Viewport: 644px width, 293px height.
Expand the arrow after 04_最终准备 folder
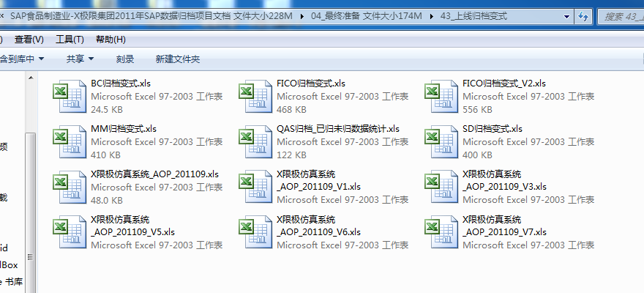point(431,16)
